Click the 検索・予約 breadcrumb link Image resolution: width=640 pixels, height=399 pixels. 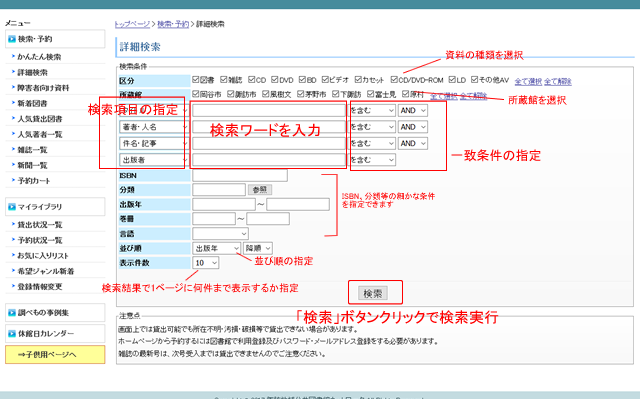(x=173, y=24)
